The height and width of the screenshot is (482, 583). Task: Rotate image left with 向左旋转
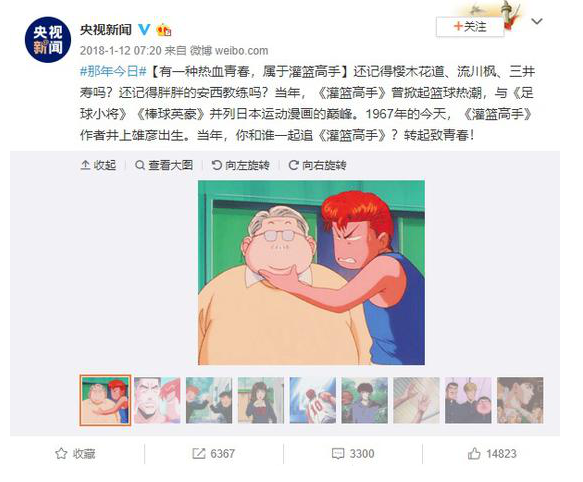click(241, 165)
